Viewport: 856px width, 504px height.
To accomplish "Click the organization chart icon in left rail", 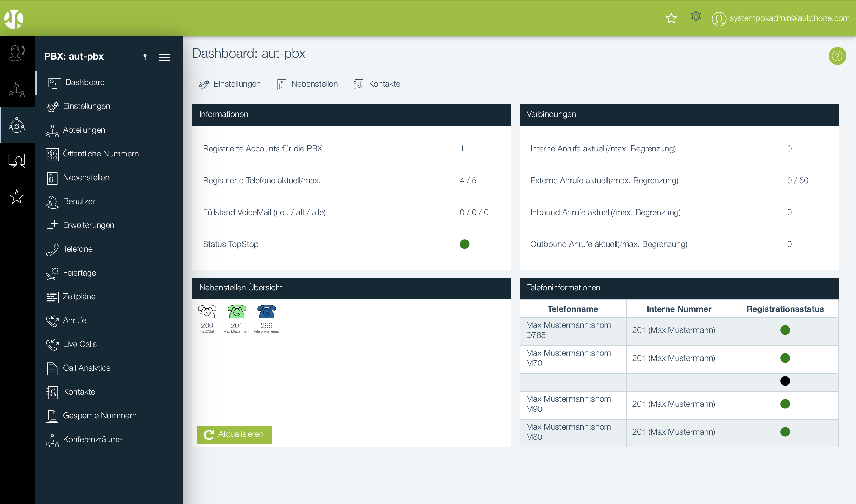I will (17, 89).
